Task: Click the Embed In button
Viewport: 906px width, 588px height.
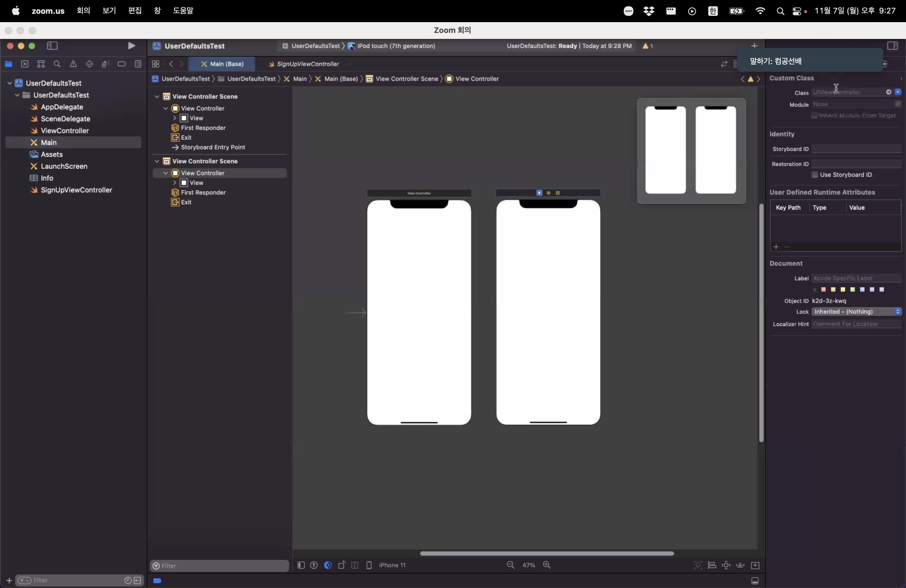Action: (755, 565)
